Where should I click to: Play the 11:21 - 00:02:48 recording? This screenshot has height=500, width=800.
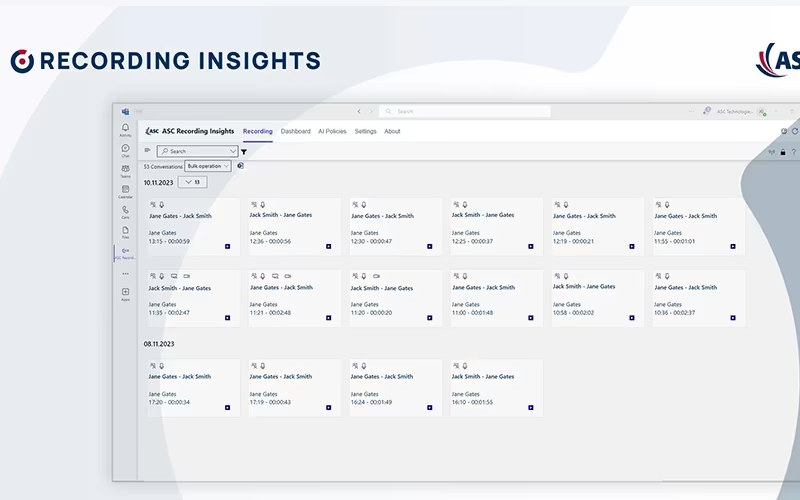pyautogui.click(x=329, y=318)
